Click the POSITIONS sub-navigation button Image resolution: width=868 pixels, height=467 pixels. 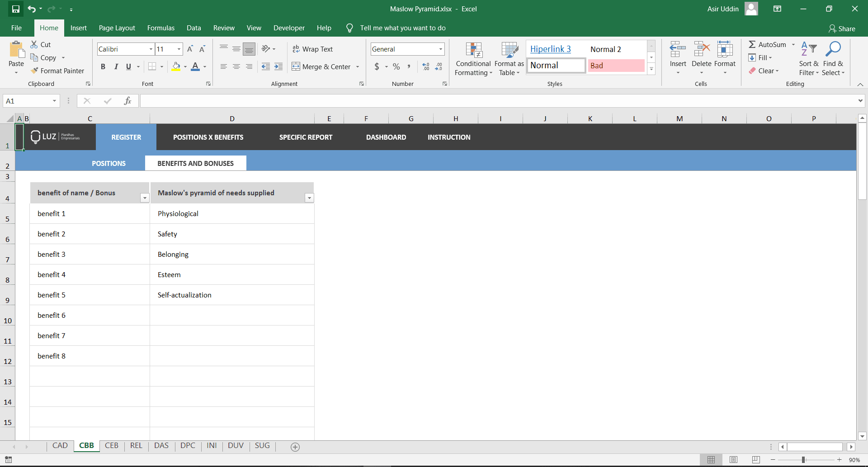(108, 163)
